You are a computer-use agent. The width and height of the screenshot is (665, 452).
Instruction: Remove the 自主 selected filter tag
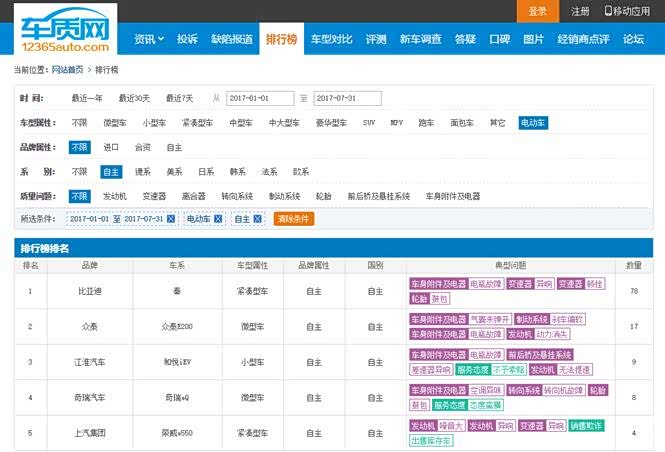click(258, 219)
